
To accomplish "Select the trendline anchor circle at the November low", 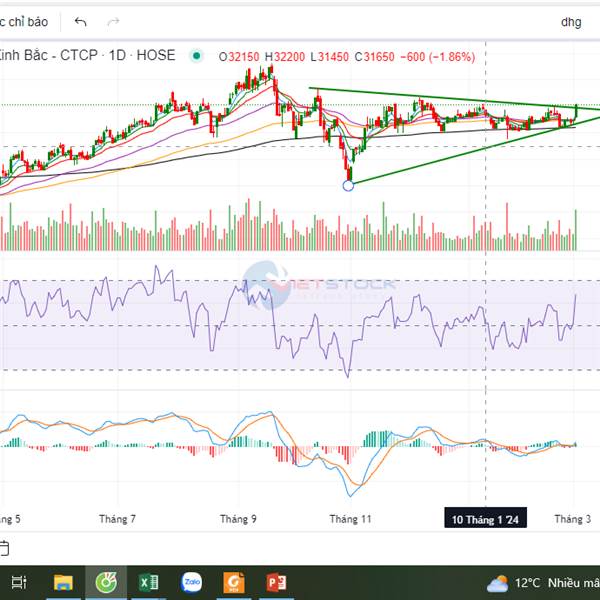I will click(348, 186).
